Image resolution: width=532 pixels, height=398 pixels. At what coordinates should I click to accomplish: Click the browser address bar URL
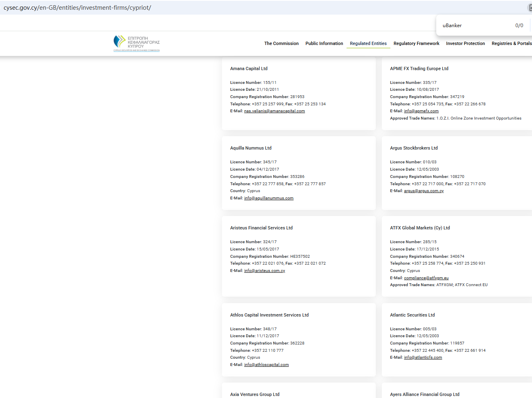tap(78, 8)
